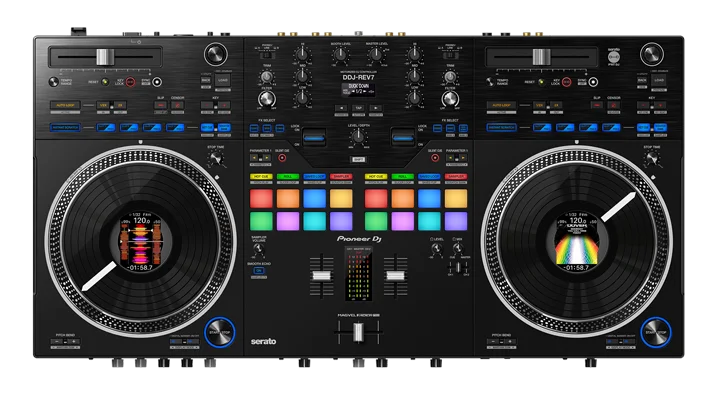Image resolution: width=717 pixels, height=396 pixels.
Task: Click the right deck jog display screen
Action: pyautogui.click(x=577, y=240)
